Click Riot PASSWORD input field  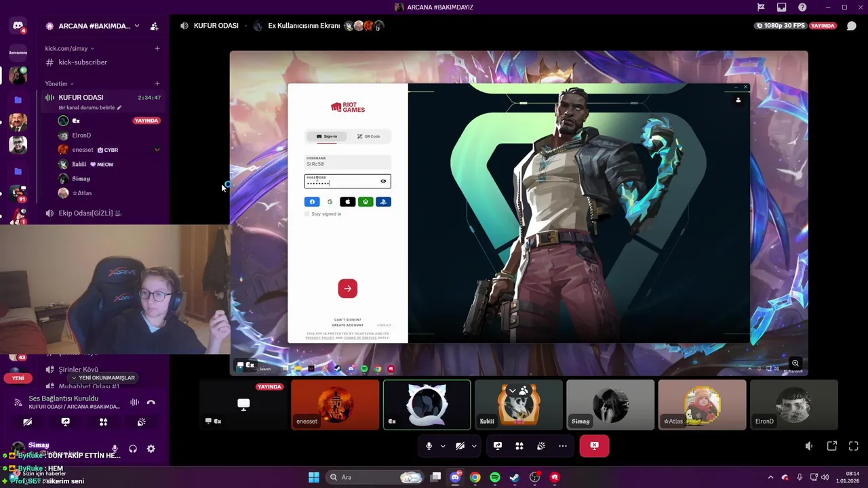coord(348,181)
